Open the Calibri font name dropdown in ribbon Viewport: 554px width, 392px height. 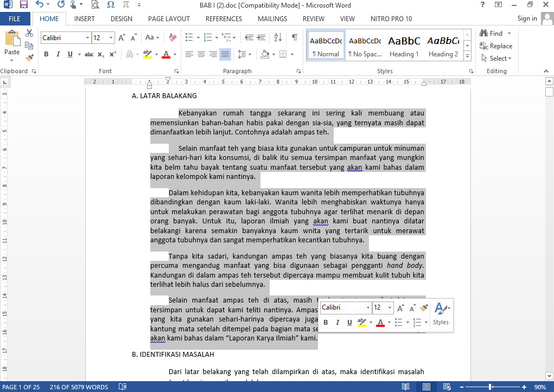[x=87, y=38]
